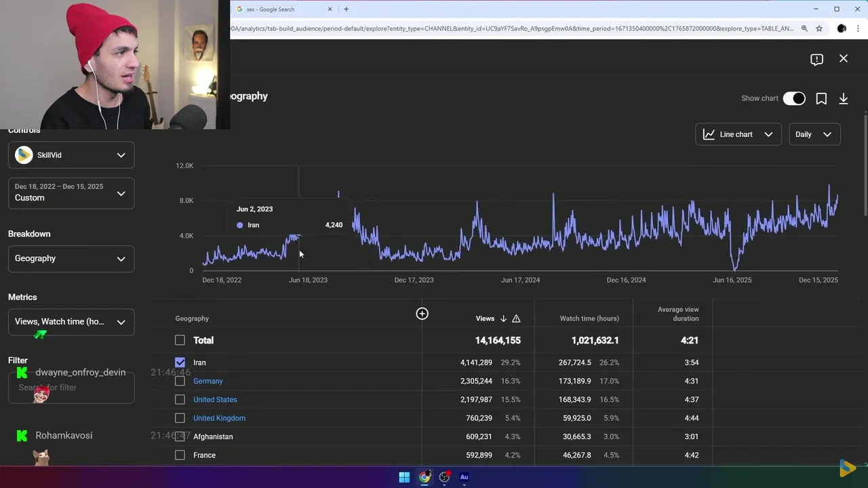Tick the France row checkbox
868x488 pixels.
[x=180, y=455]
